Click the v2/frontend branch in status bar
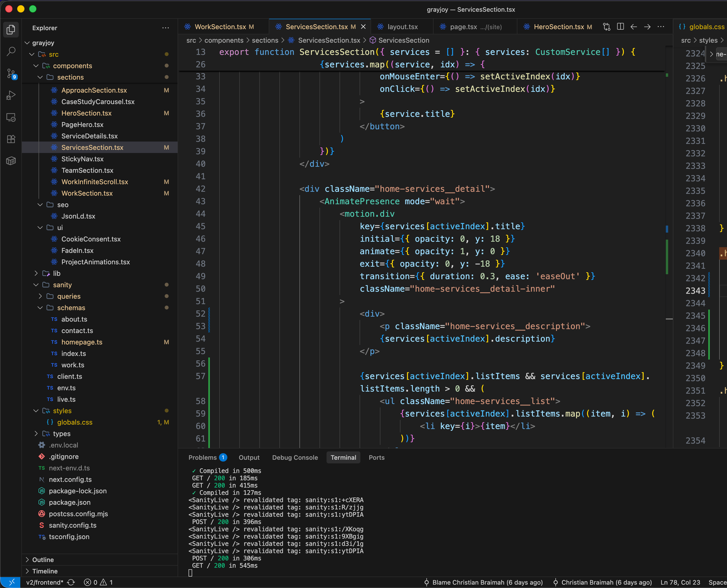The height and width of the screenshot is (588, 727). (45, 582)
